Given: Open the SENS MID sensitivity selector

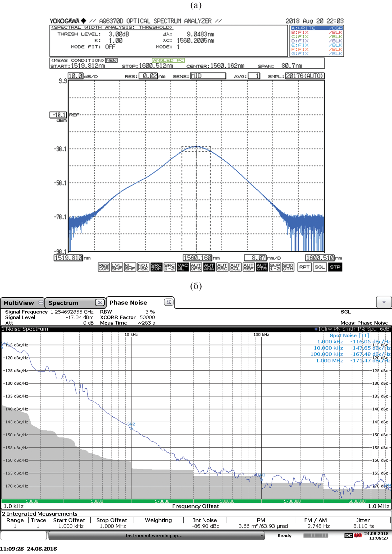Looking at the screenshot, I should point(208,76).
